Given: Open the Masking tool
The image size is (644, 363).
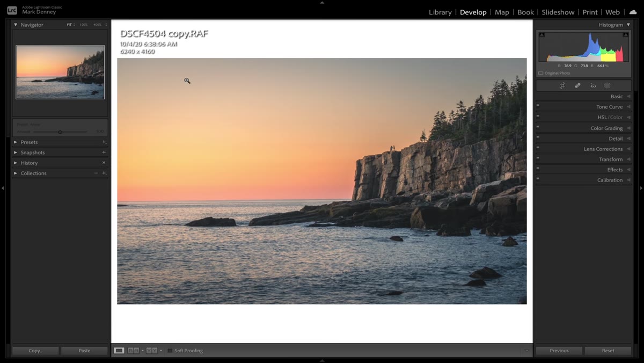Looking at the screenshot, I should point(608,85).
